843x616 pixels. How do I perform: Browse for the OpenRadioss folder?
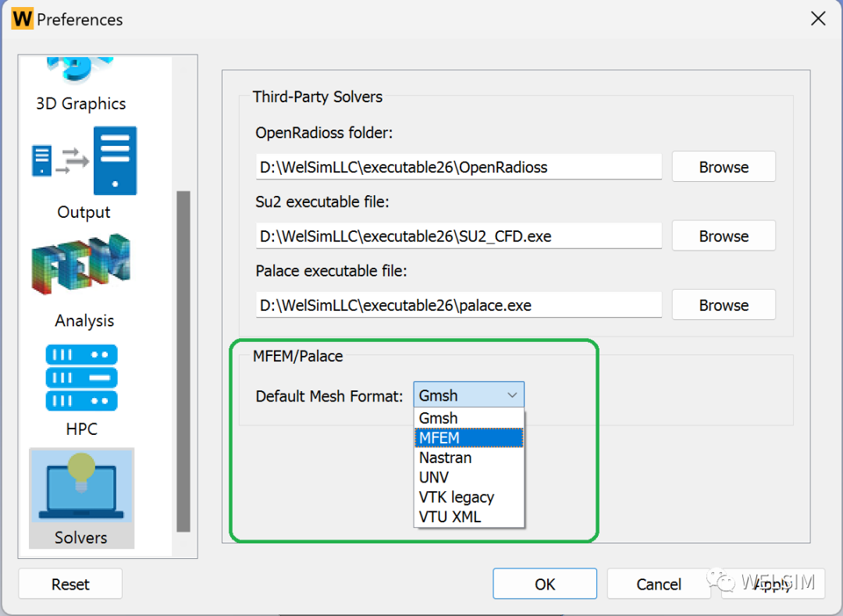[723, 166]
